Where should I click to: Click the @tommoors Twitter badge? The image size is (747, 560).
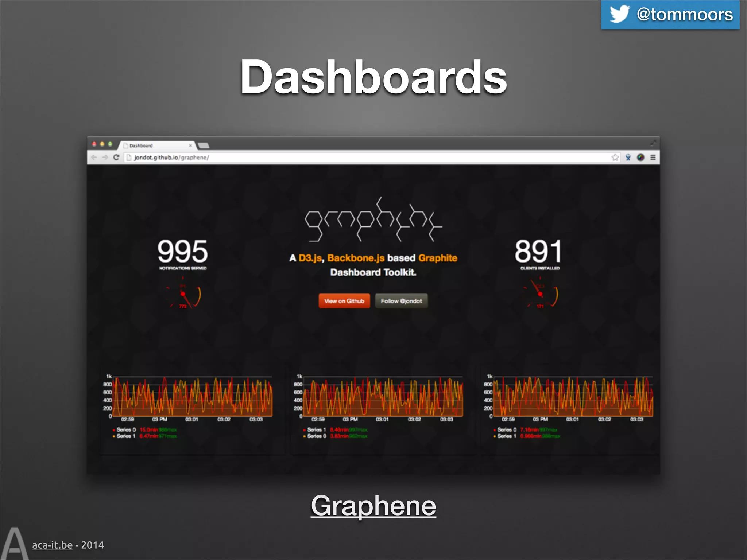(x=670, y=15)
